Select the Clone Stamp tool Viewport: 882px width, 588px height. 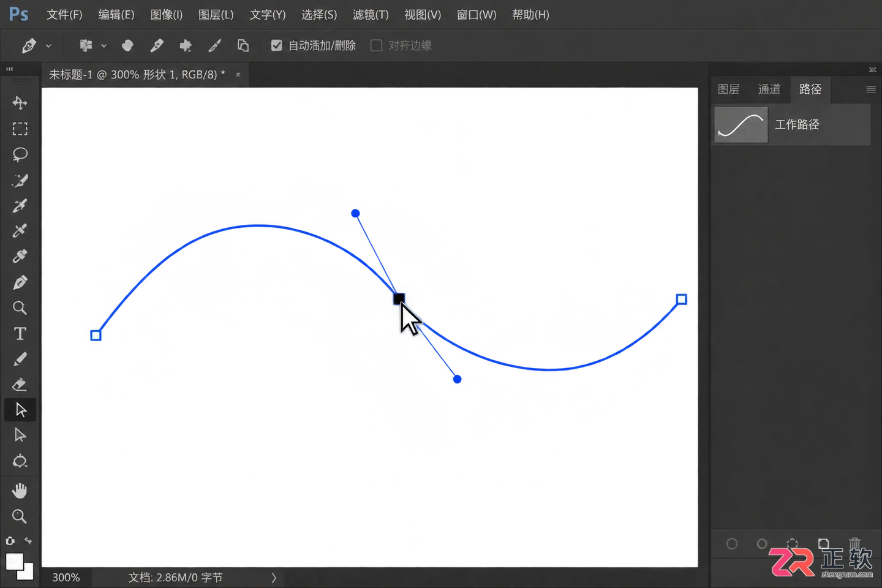[x=20, y=256]
